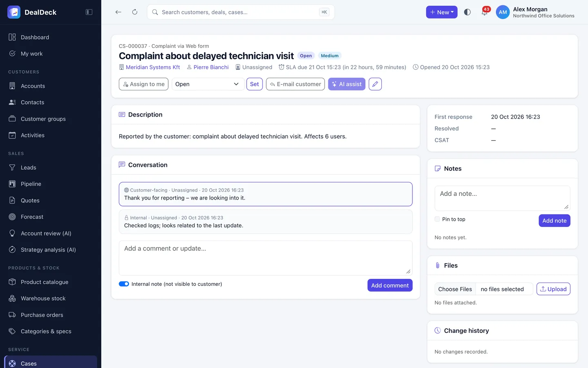
Task: Toggle the Internal note switch
Action: [x=124, y=284]
